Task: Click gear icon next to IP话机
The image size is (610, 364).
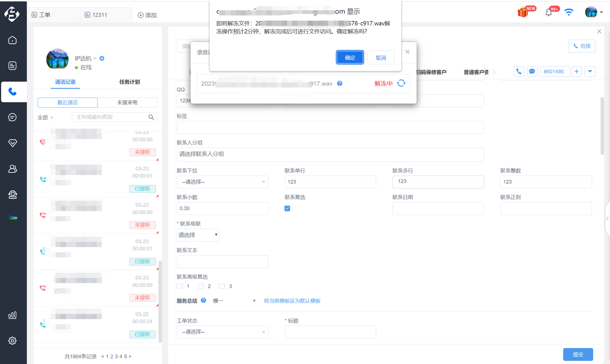Action: 102,58
